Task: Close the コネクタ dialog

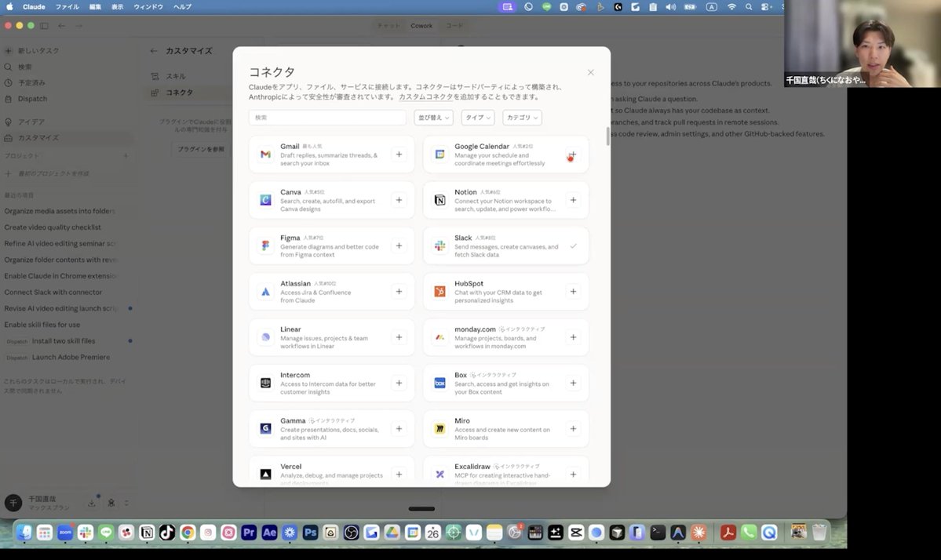Action: (590, 72)
